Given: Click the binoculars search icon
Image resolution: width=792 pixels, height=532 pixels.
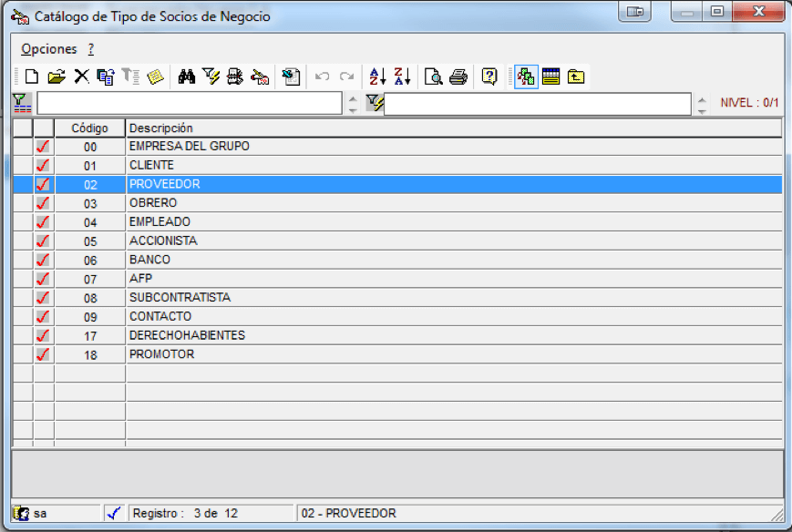Looking at the screenshot, I should 187,77.
